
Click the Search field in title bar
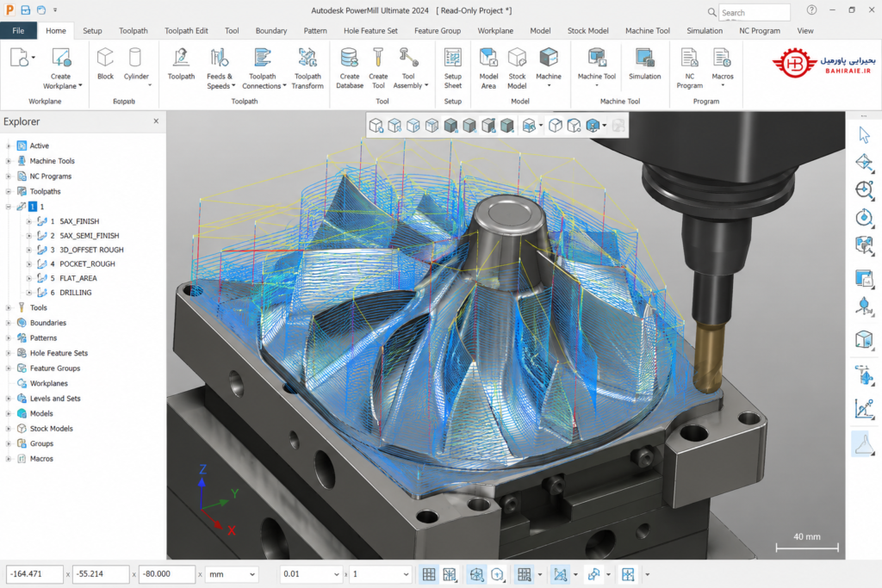pos(755,12)
